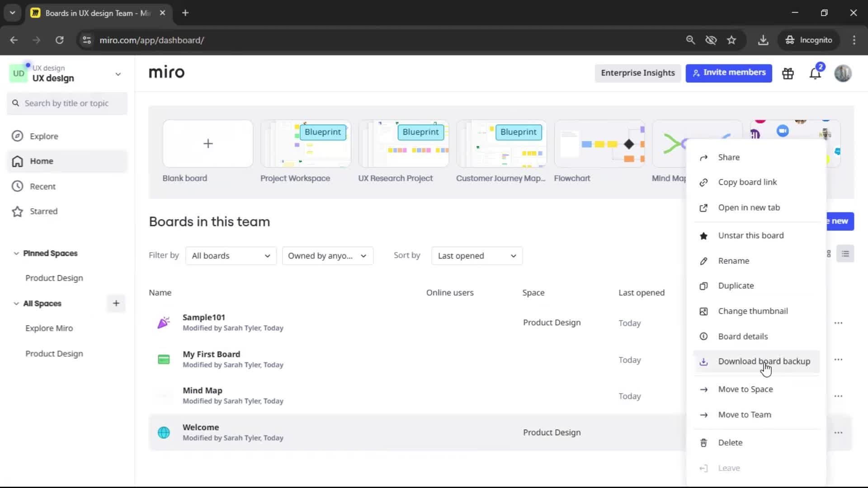Open the Last opened sort dropdown

[477, 256]
